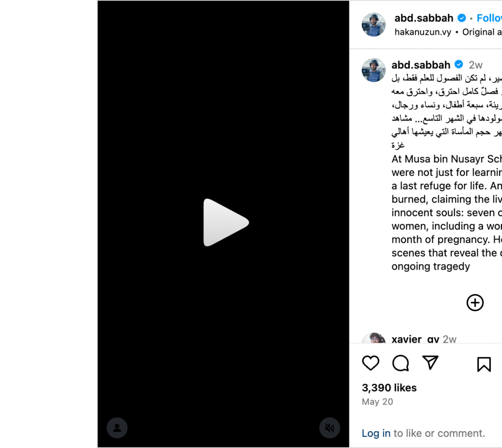The image size is (502, 448).
Task: Open the May 20 post date link
Action: tap(377, 402)
